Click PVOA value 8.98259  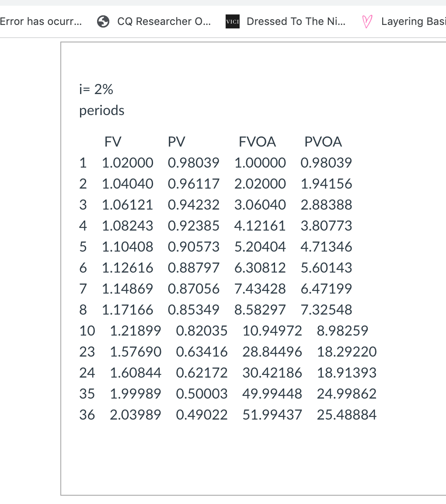click(342, 331)
